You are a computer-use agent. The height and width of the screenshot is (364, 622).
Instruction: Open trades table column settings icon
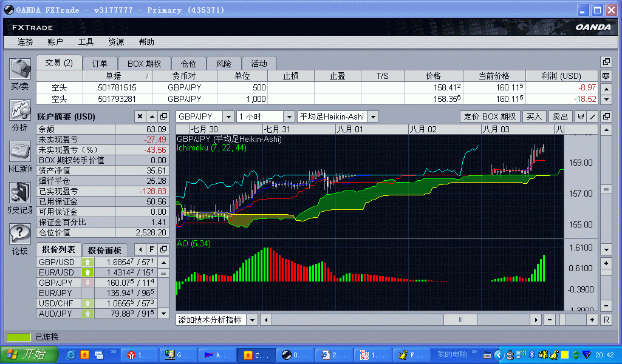point(606,76)
